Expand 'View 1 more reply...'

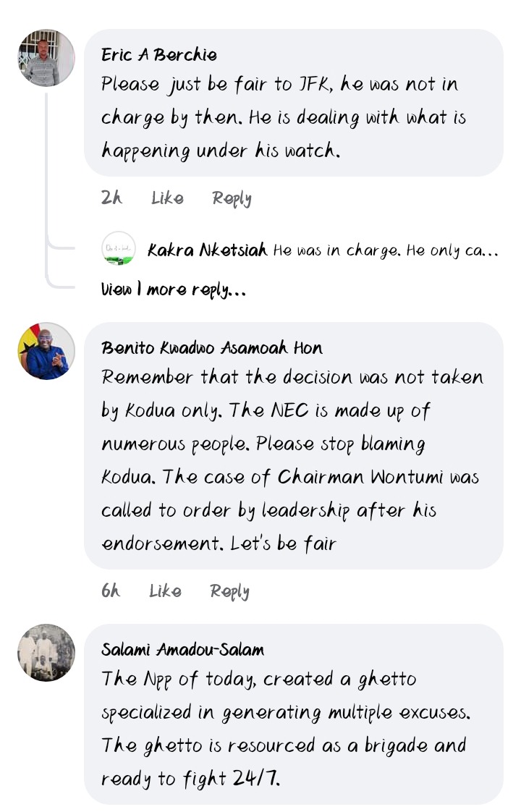(174, 289)
